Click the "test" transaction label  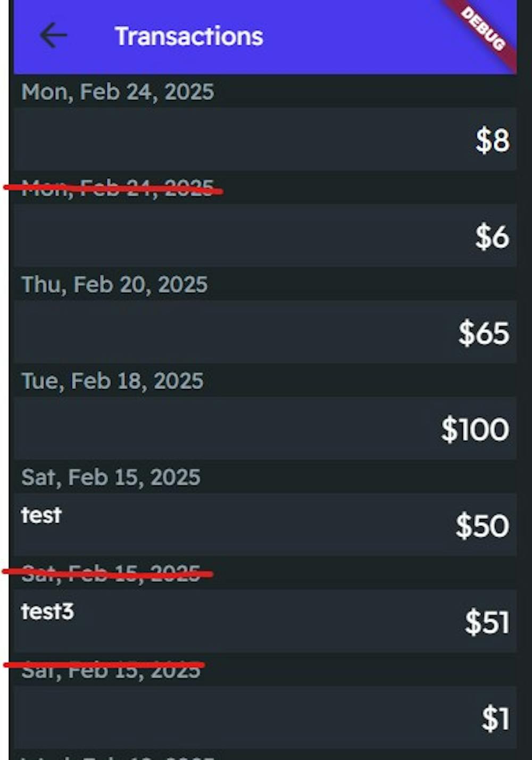[x=41, y=515]
